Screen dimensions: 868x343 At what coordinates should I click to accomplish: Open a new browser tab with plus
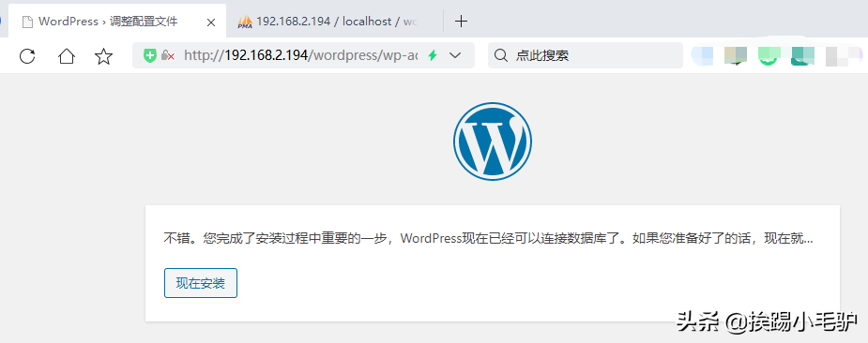pos(461,22)
